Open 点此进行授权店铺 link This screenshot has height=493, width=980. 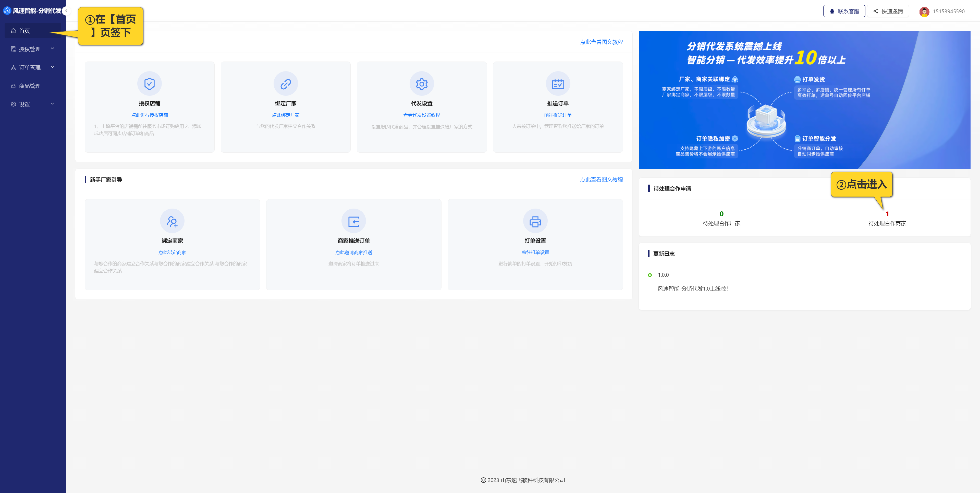[149, 115]
